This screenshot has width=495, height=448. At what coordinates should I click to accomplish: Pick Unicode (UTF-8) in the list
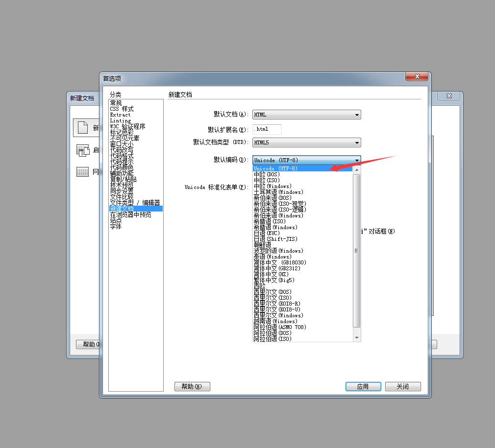(275, 168)
